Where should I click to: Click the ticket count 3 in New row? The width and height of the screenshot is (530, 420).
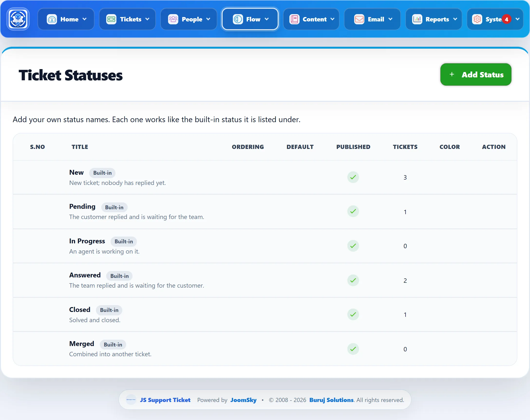[x=405, y=177]
